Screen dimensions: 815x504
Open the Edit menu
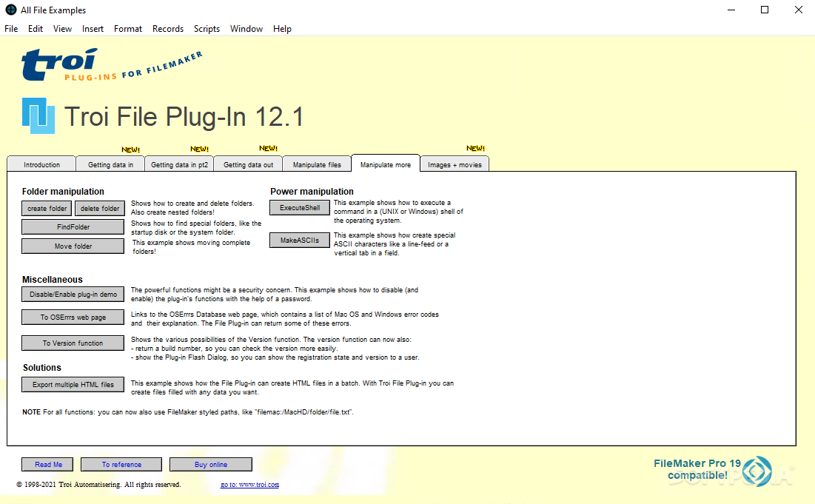pos(36,29)
